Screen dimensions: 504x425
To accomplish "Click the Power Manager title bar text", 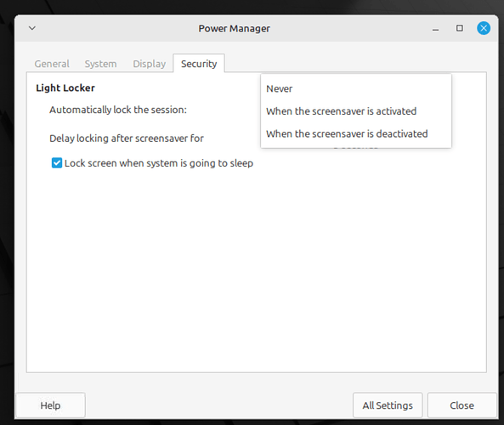I will coord(234,29).
